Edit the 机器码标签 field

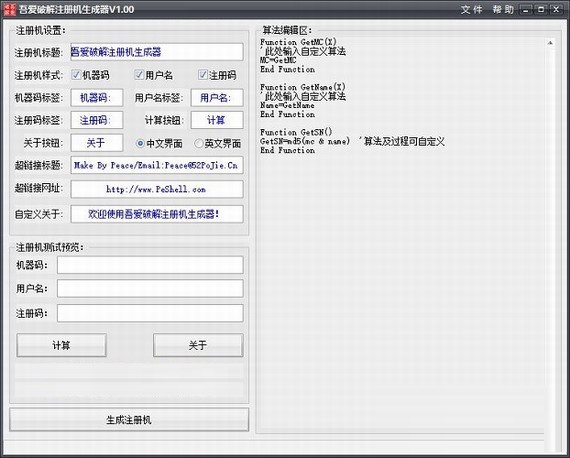tap(97, 98)
